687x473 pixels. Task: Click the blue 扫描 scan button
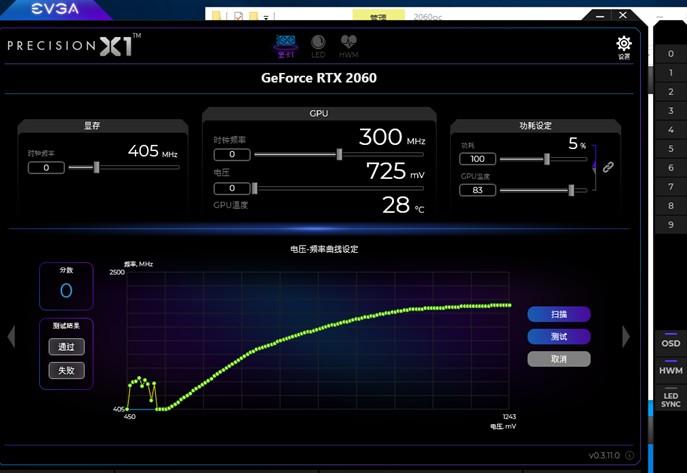tap(559, 314)
